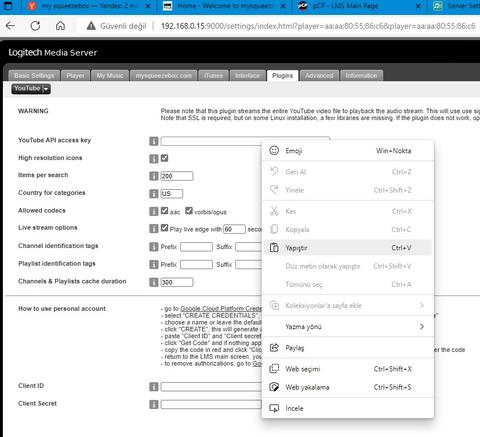Viewport: 480px width, 437px height.
Task: Click the browser home icon
Action: [x=60, y=26]
